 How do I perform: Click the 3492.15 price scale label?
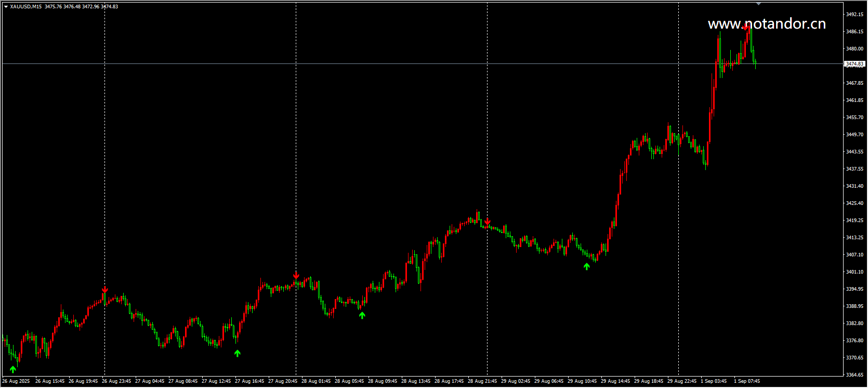point(854,15)
